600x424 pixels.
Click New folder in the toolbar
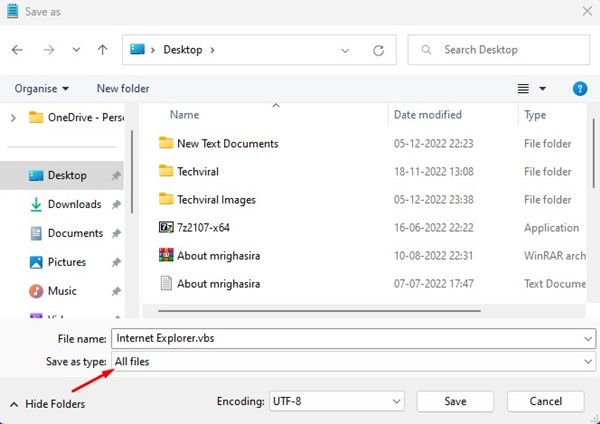tap(123, 89)
